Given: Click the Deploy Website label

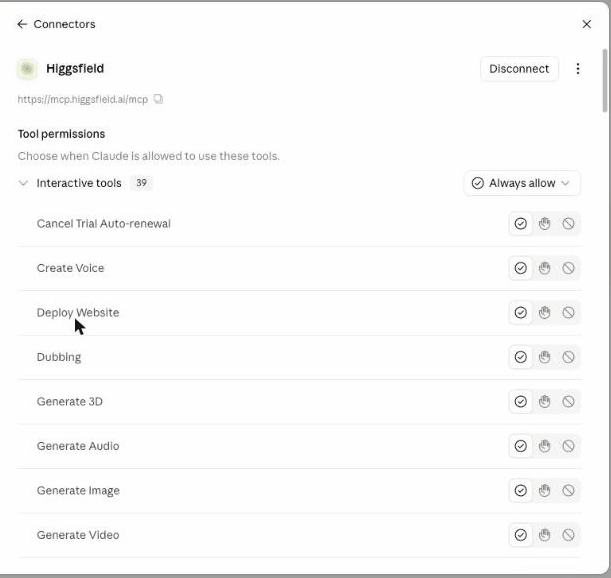Looking at the screenshot, I should coord(78,313).
